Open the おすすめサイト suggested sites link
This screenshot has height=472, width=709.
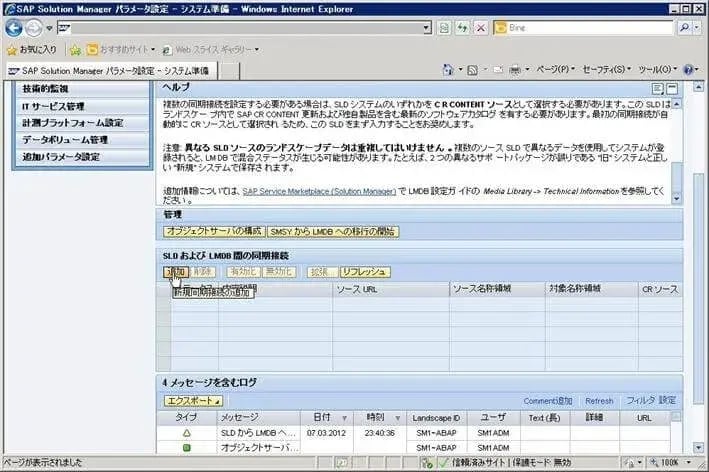click(x=121, y=50)
